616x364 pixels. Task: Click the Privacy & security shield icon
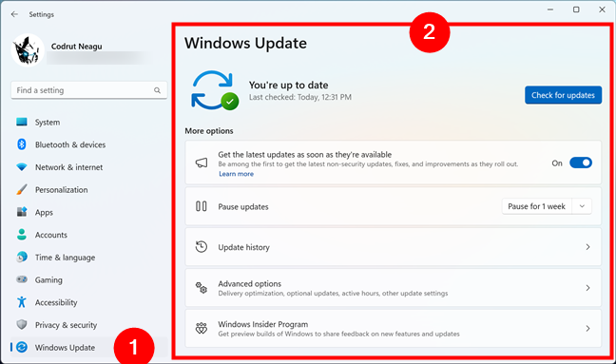[x=22, y=324]
